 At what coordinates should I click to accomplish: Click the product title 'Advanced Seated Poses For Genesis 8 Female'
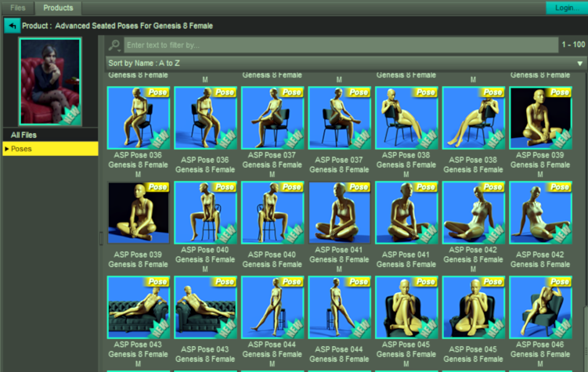(134, 26)
